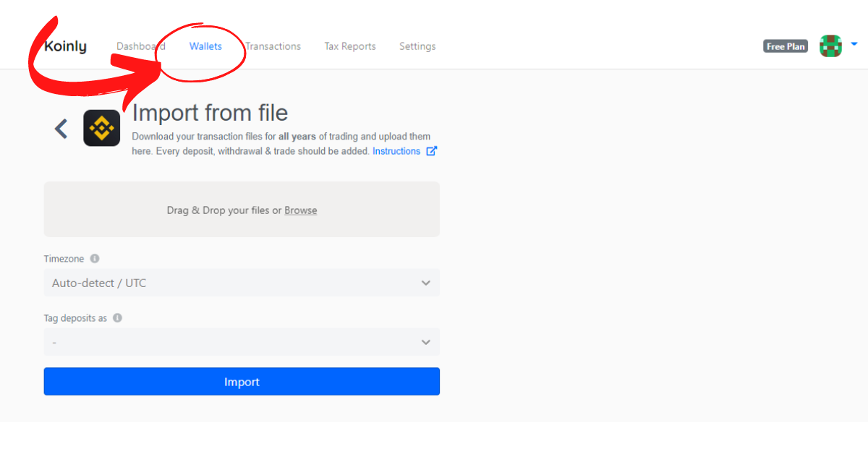Open the Tax Reports tab
Viewport: 868px width, 454px height.
(350, 46)
